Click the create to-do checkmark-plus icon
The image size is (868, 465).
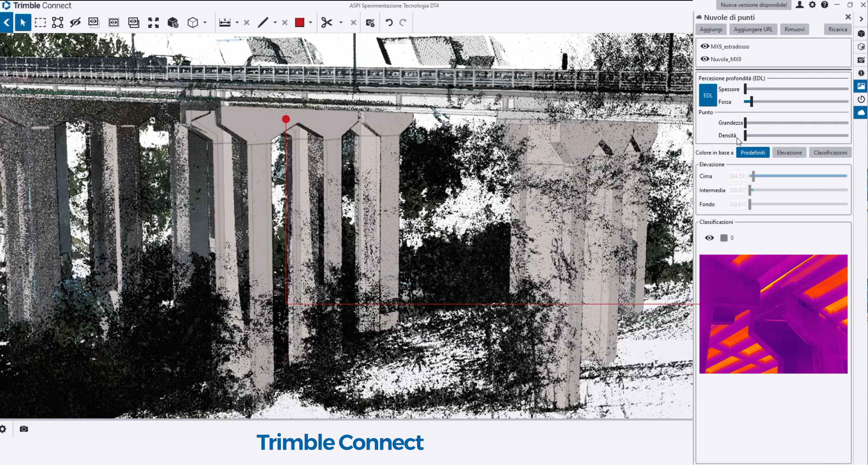370,23
